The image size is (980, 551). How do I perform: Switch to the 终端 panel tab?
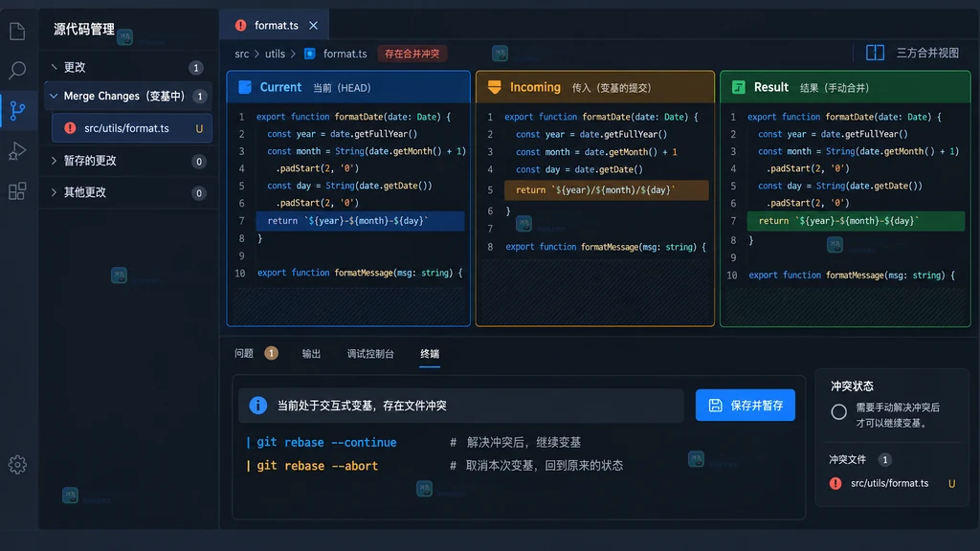click(x=430, y=354)
